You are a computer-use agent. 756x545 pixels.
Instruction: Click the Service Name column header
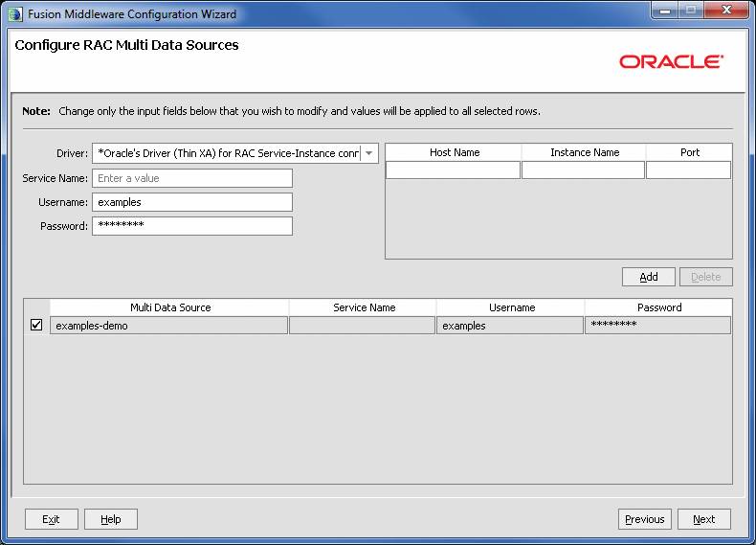363,307
